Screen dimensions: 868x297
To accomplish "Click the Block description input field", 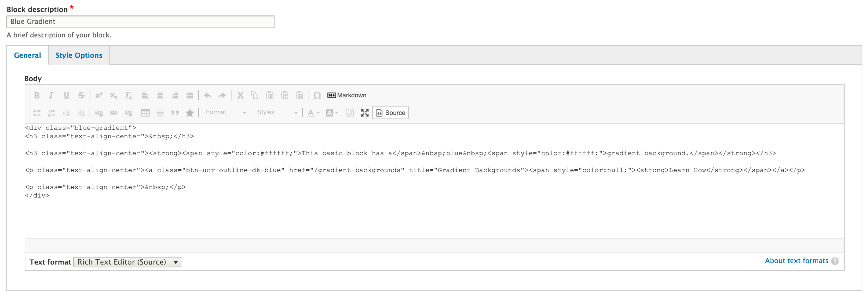I will tap(141, 22).
